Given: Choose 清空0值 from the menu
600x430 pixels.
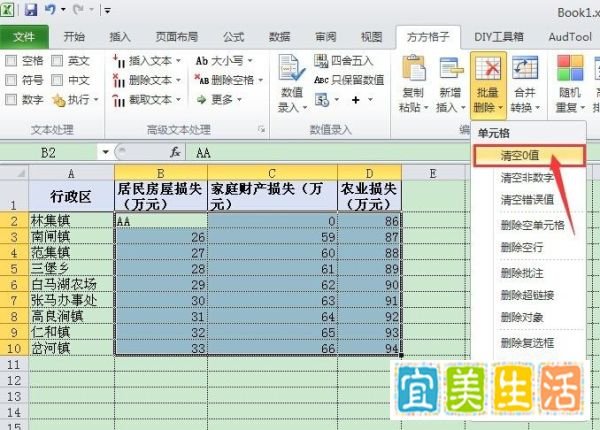Looking at the screenshot, I should point(529,156).
